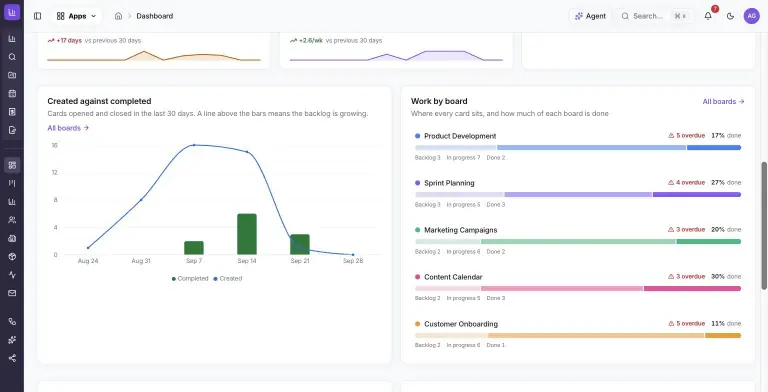Click the AG user avatar

click(x=751, y=16)
